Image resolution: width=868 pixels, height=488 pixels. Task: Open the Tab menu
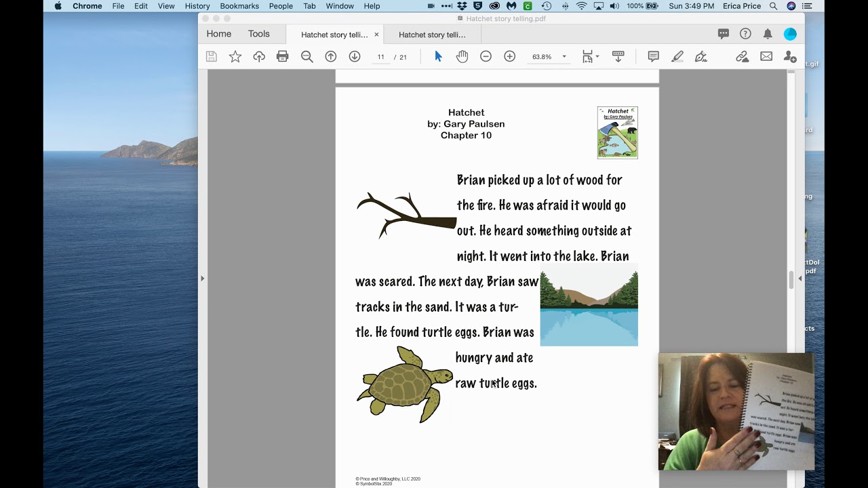pyautogui.click(x=309, y=6)
